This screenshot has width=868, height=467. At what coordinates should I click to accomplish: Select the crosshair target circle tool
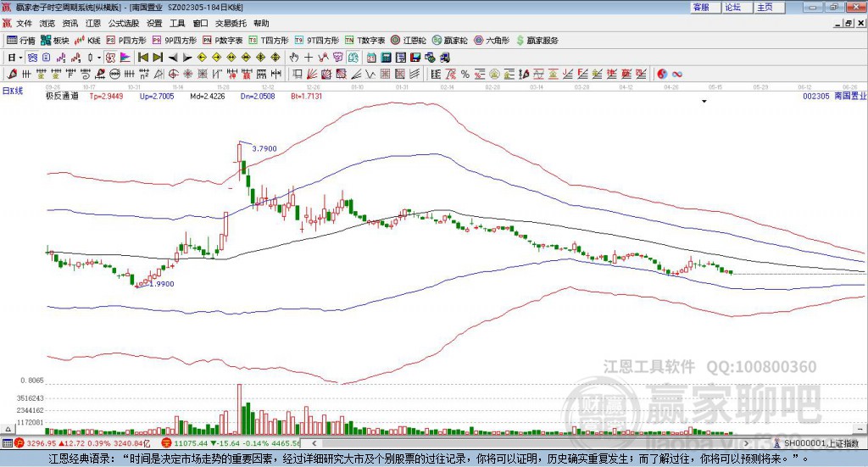coord(173,74)
